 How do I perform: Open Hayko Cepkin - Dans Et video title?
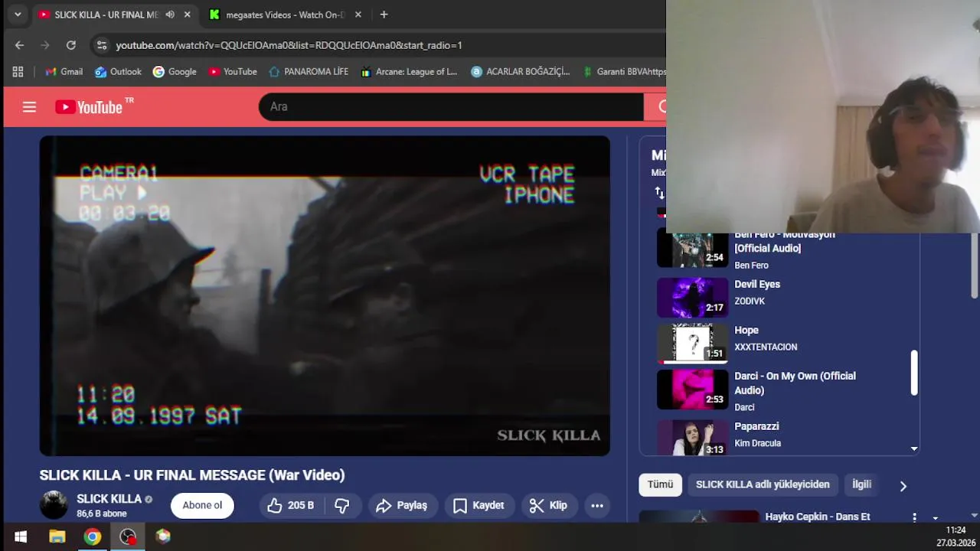818,517
